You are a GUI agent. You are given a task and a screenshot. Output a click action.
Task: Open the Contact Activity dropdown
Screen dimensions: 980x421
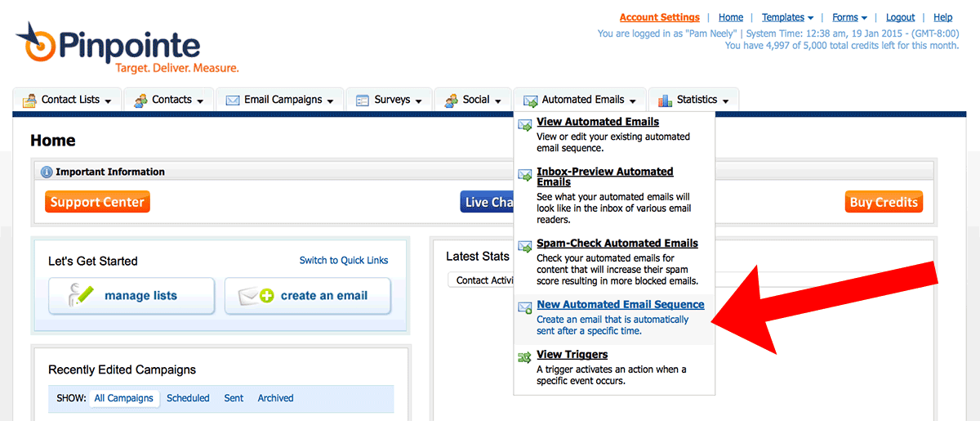pyautogui.click(x=482, y=280)
